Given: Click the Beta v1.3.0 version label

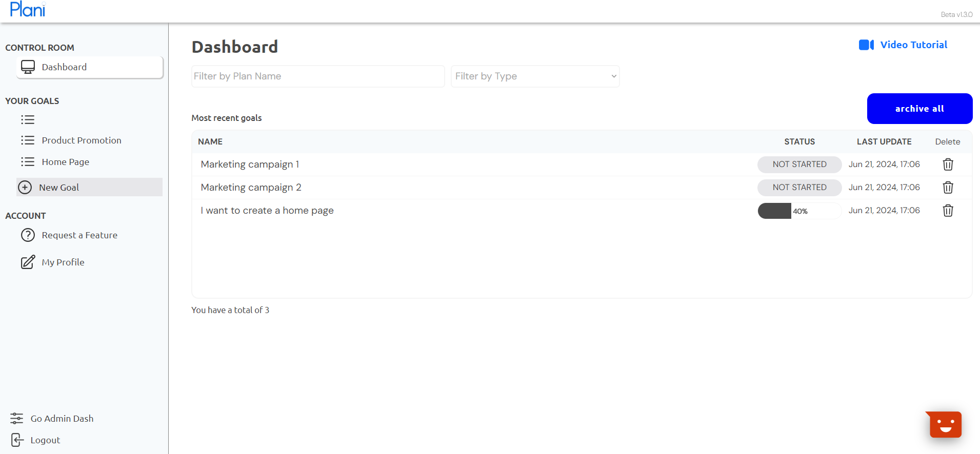Looking at the screenshot, I should [x=956, y=14].
